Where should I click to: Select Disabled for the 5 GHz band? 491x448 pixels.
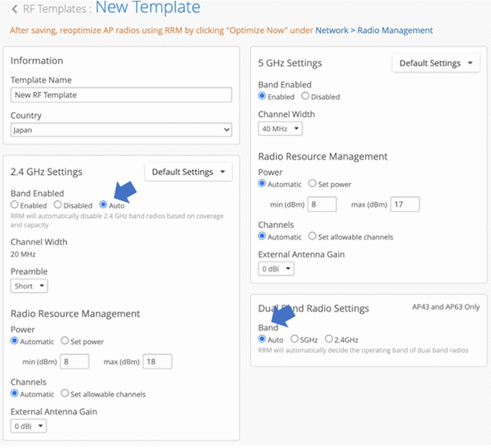click(306, 96)
